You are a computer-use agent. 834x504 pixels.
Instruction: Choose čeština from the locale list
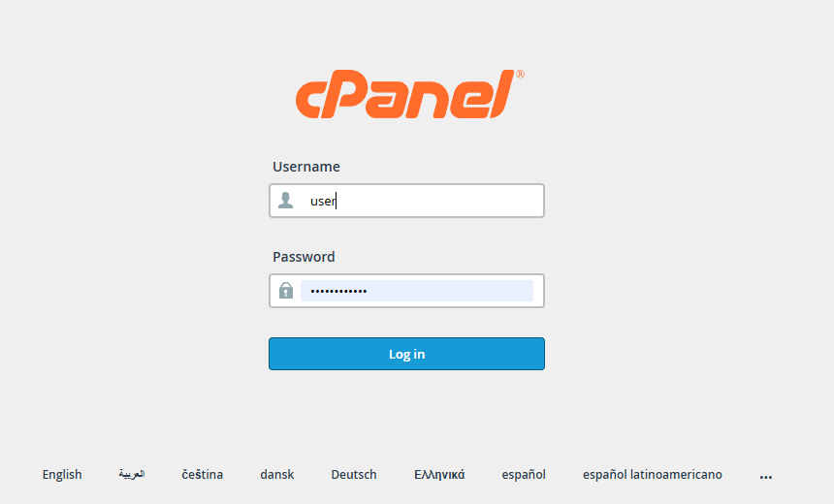coord(202,475)
